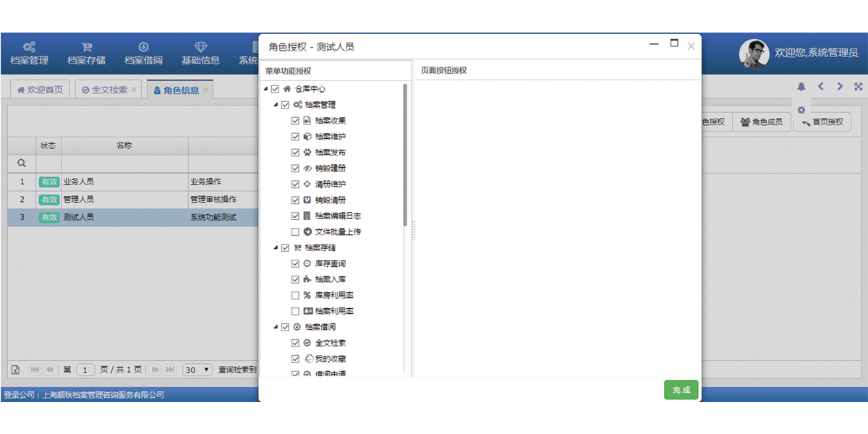Click the search magnifier icon in grid filter row
Image resolution: width=868 pixels, height=434 pixels.
pos(22,164)
